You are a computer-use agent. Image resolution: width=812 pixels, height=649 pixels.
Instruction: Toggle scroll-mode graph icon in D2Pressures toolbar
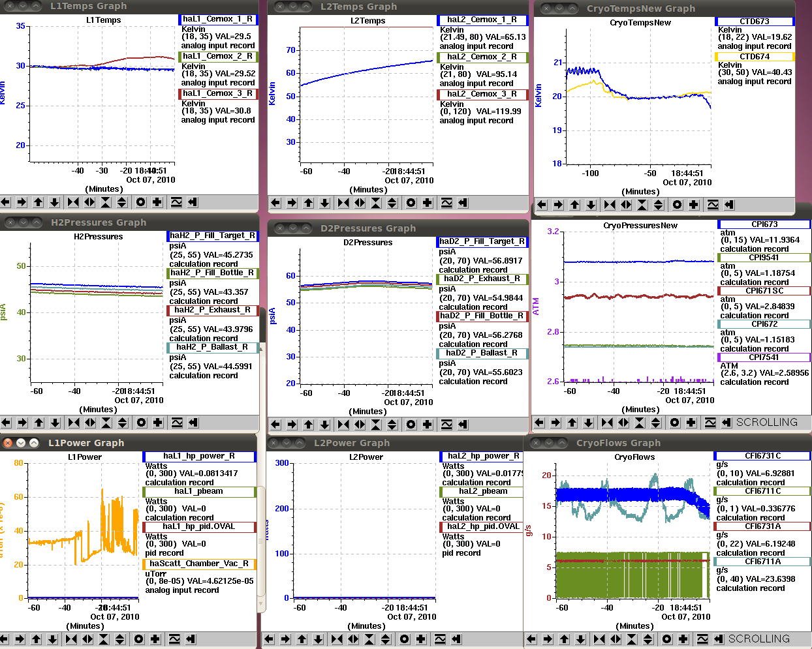point(446,425)
